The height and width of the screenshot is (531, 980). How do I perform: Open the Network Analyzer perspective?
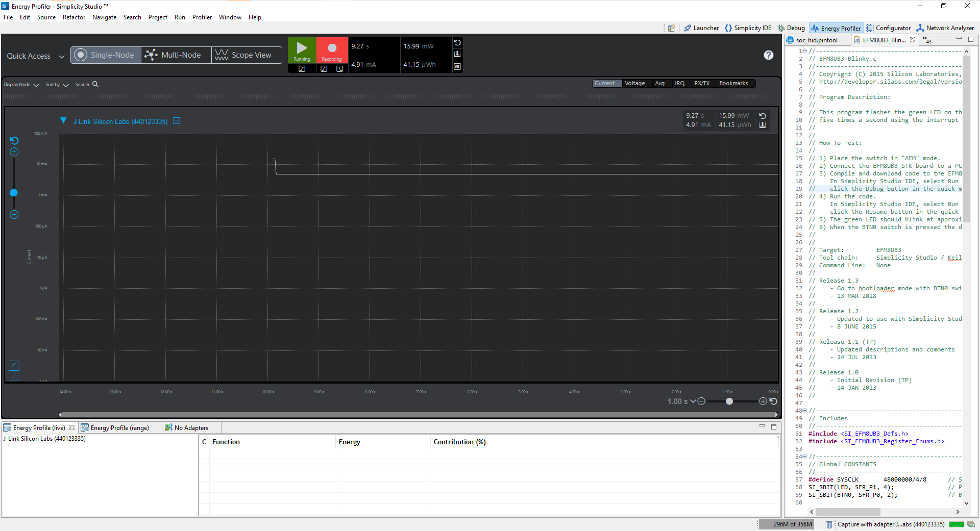[x=945, y=28]
